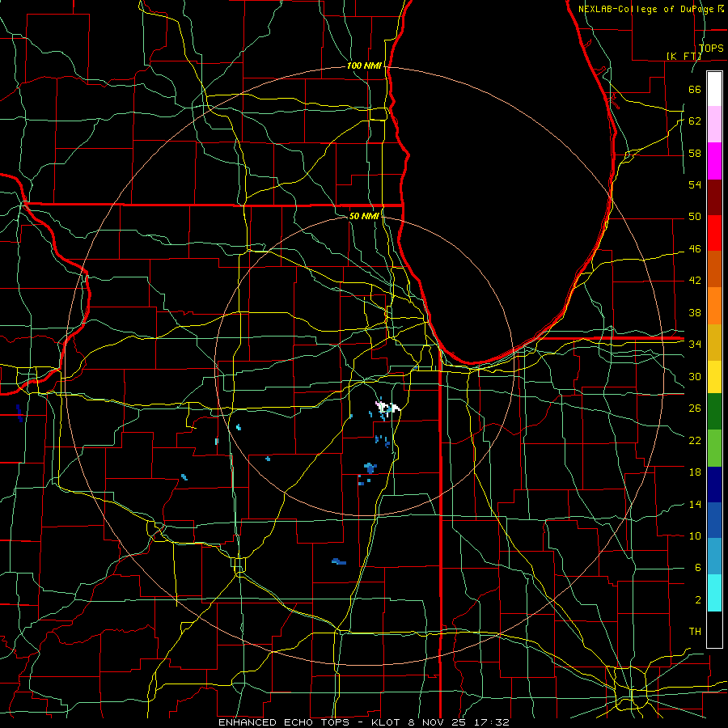
Task: Click the legend value 66
Action: click(x=695, y=89)
